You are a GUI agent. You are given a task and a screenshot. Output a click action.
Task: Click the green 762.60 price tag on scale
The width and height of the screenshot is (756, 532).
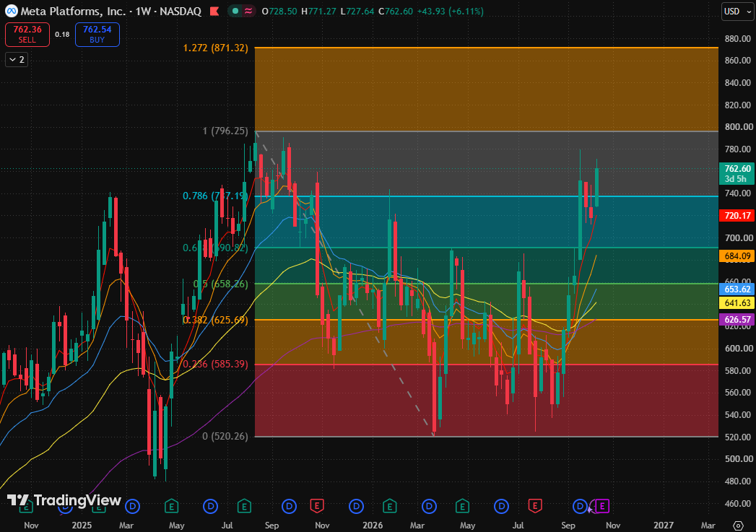coord(737,173)
